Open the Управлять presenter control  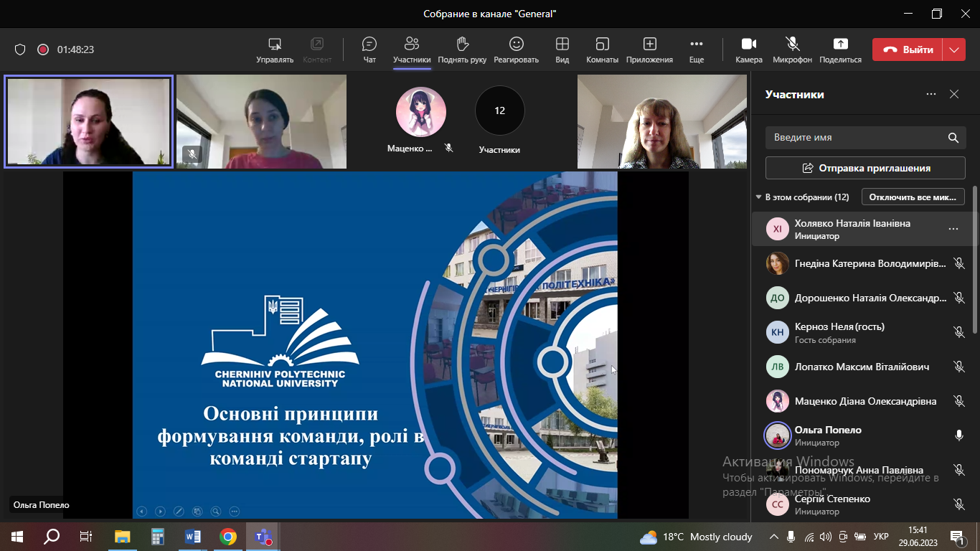275,50
